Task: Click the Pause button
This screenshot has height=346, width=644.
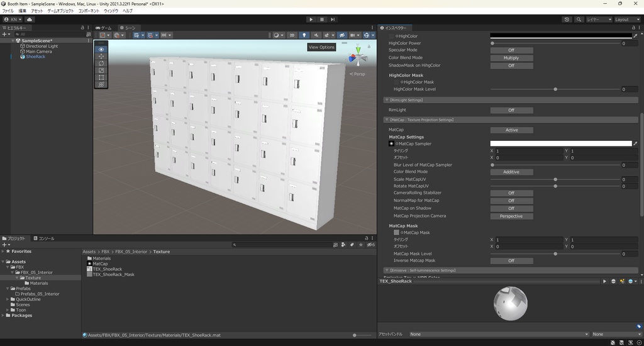Action: click(322, 20)
